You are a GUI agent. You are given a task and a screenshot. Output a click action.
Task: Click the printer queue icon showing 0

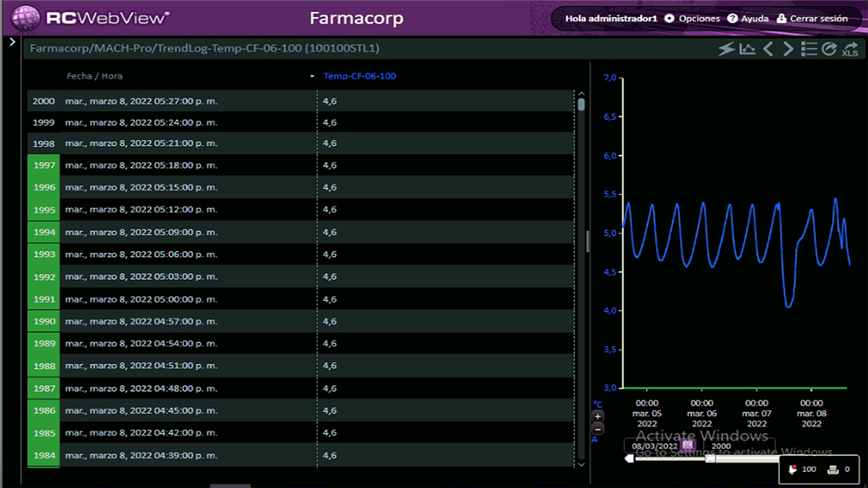pos(833,470)
